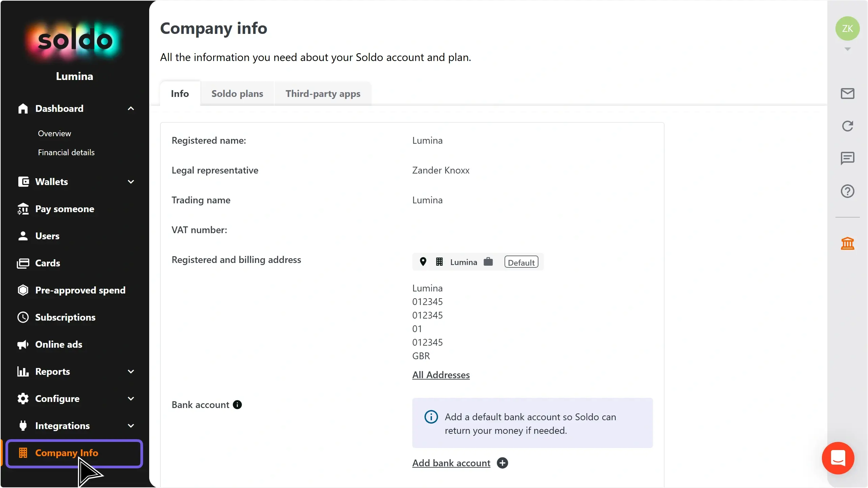The height and width of the screenshot is (488, 868).
Task: Expand the arrow below the ZK avatar
Action: (x=847, y=49)
